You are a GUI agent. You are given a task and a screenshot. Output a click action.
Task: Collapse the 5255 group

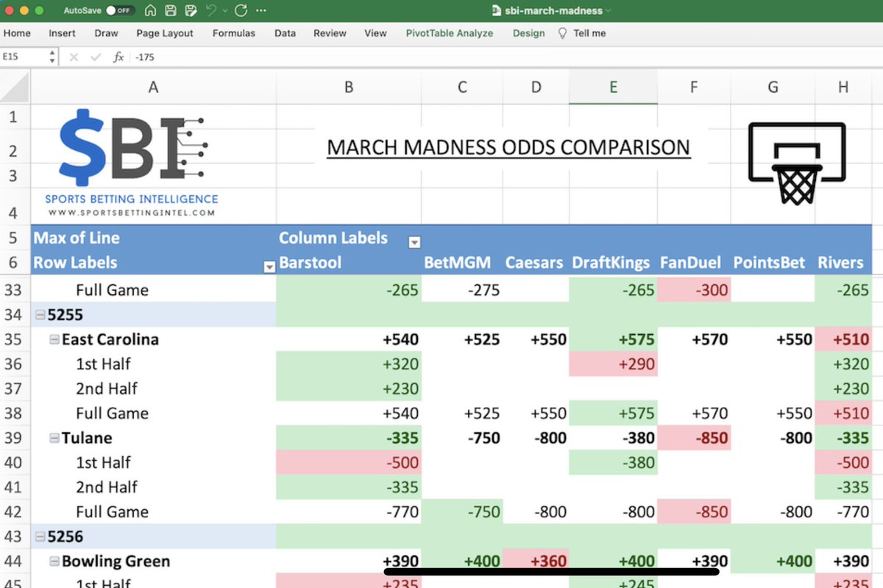pyautogui.click(x=40, y=315)
